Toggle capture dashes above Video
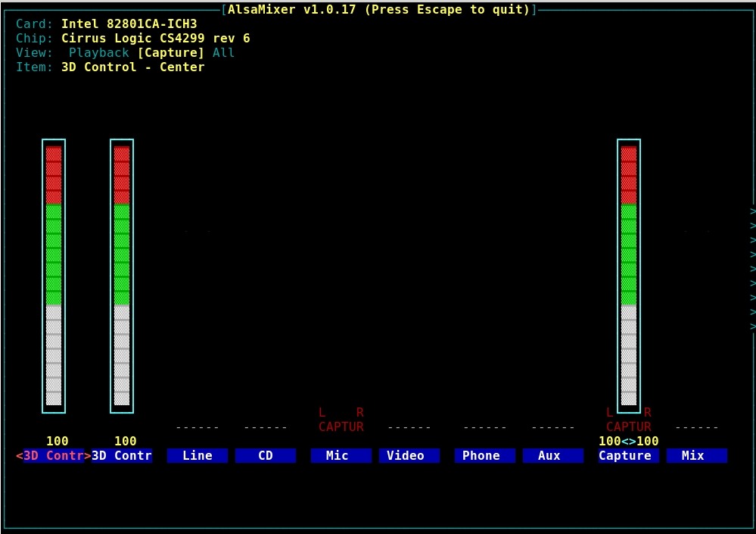The height and width of the screenshot is (534, 756). (x=409, y=427)
